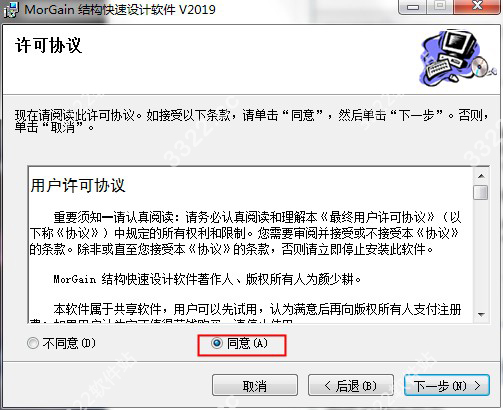This screenshot has width=503, height=410.
Task: Select the 不同意(D) radio button
Action: pyautogui.click(x=33, y=343)
